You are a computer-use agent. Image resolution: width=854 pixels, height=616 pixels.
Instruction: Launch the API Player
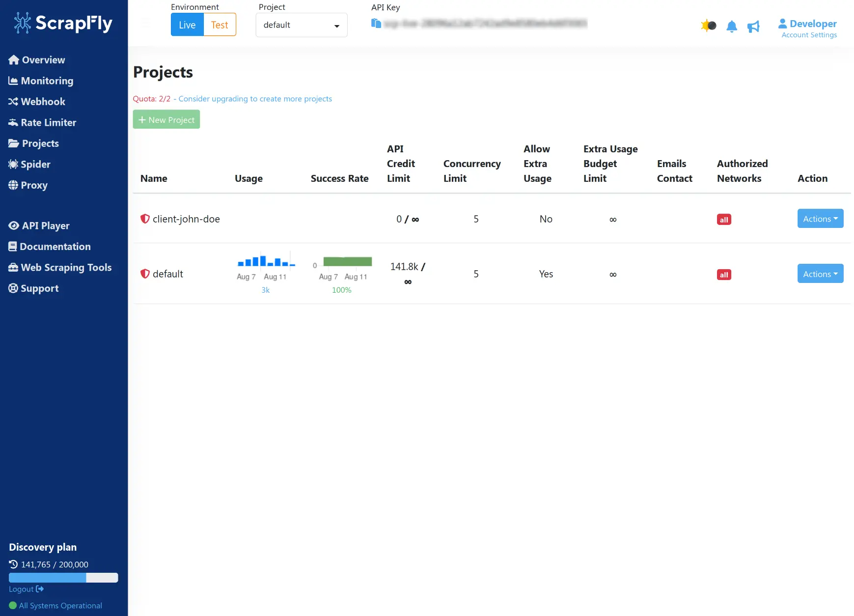tap(46, 225)
